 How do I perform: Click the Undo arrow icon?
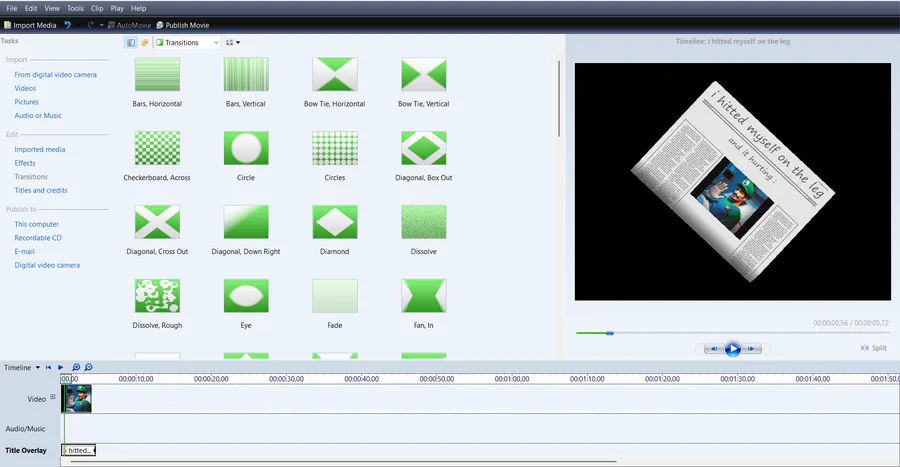pyautogui.click(x=68, y=25)
